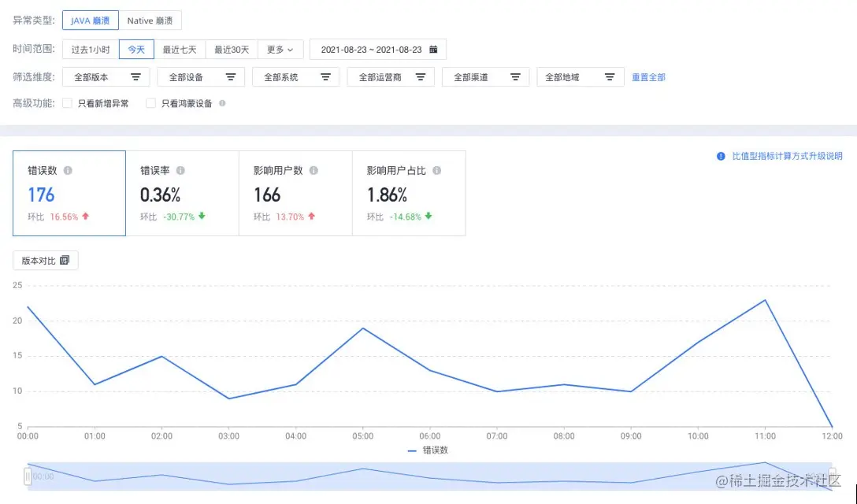Click filter icon in 全部系统 dropdown
This screenshot has width=857, height=504.
click(x=325, y=77)
